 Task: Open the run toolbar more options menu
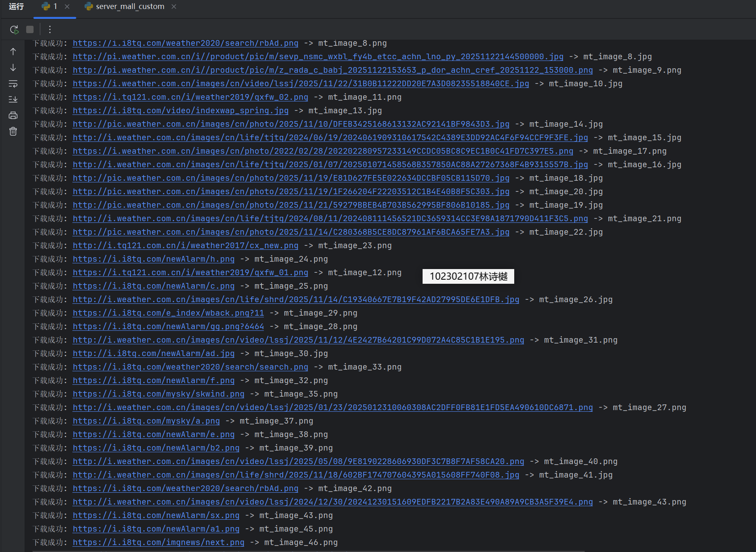pos(50,29)
